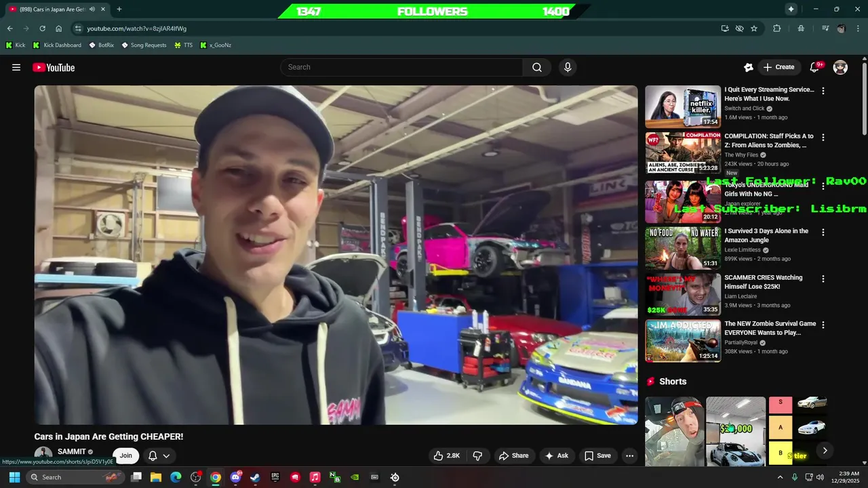This screenshot has width=868, height=488.
Task: Click the Gemini sparkle icon in title bar
Action: 791,9
